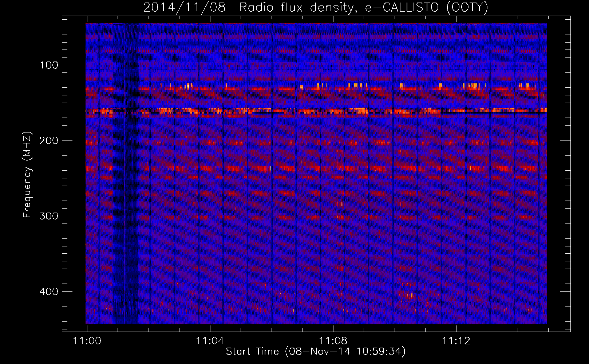
Task: Click the plot title '2014/11/08 Radio flux density'
Action: click(315, 7)
